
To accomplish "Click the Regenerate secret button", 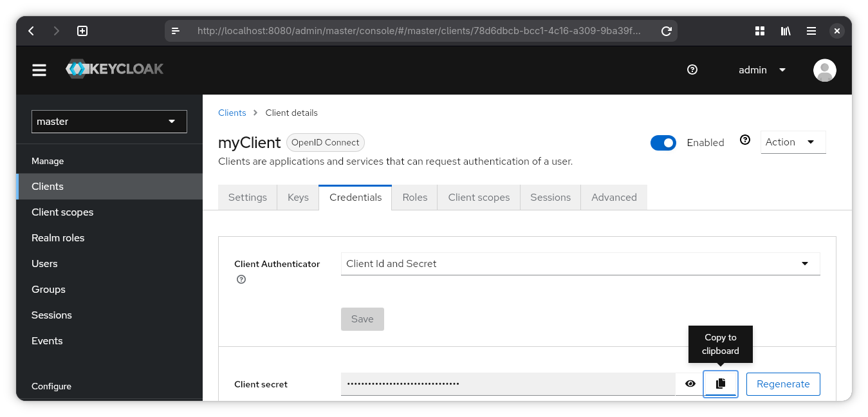I will (783, 384).
